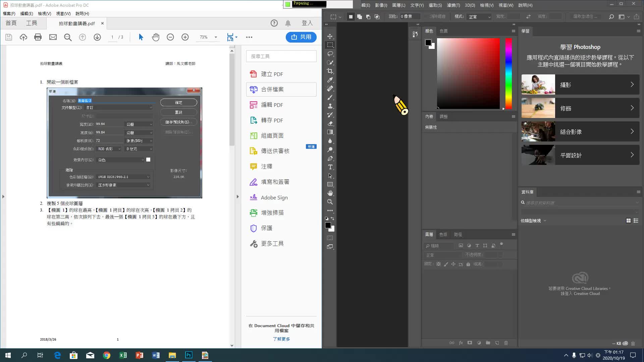This screenshot has height=362, width=644.
Task: Send PDF by email in Acrobat
Action: 53,37
